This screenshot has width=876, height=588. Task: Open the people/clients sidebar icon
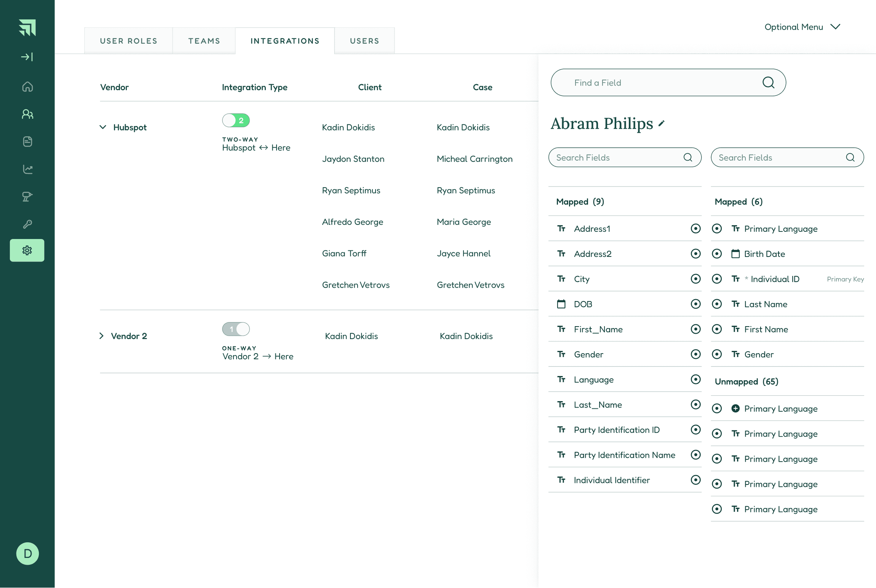[x=27, y=114]
